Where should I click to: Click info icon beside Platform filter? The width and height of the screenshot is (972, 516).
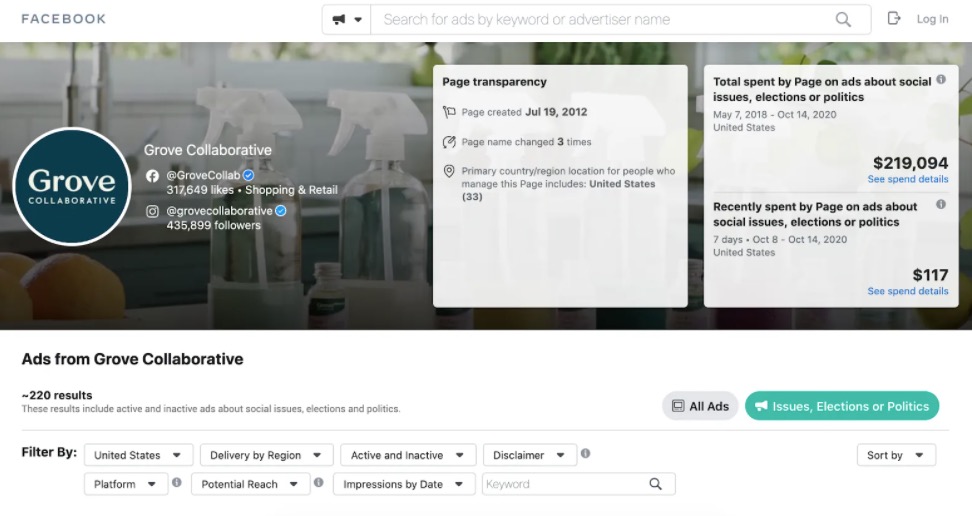[x=177, y=482]
